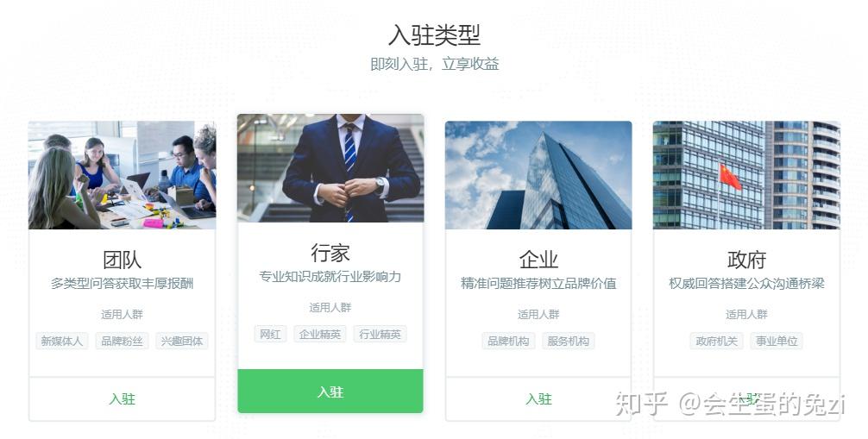
Task: Select the 品牌机构 tag
Action: 508,341
